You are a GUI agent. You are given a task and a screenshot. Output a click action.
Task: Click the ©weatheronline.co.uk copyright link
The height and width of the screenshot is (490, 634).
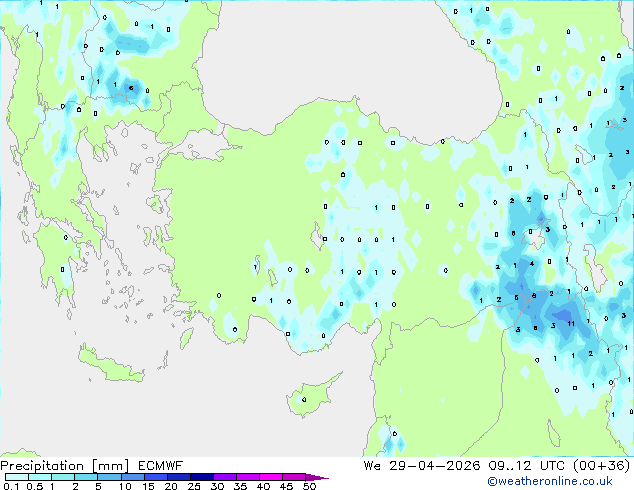click(x=550, y=481)
